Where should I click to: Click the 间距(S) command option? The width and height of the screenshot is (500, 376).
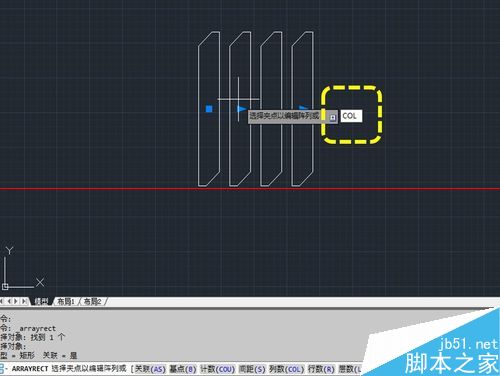[x=252, y=369]
